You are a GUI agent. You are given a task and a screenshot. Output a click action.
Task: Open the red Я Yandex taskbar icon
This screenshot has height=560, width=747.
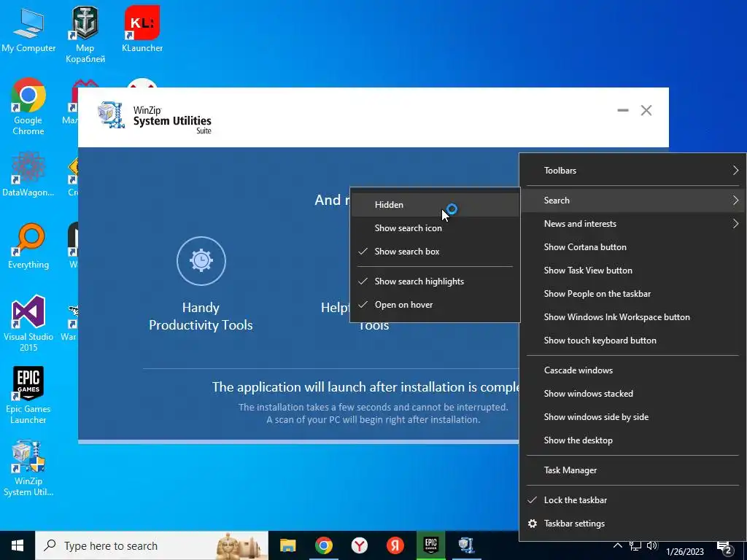point(395,545)
